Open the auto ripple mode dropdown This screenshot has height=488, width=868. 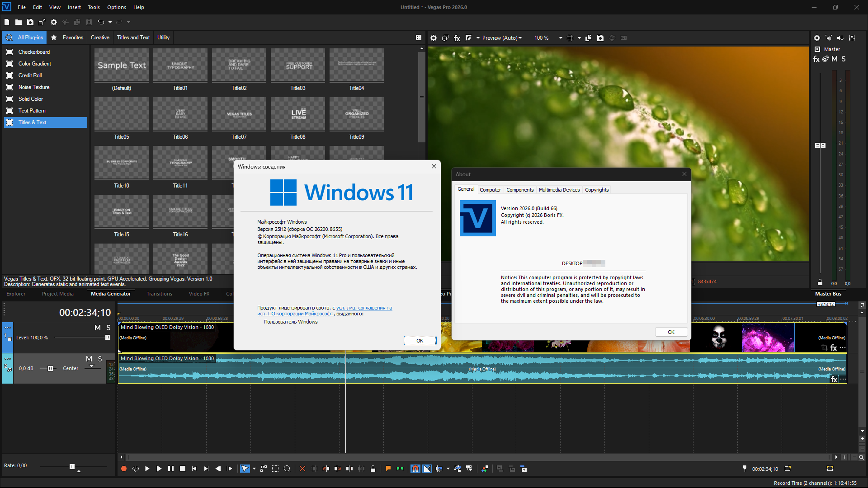coord(448,469)
